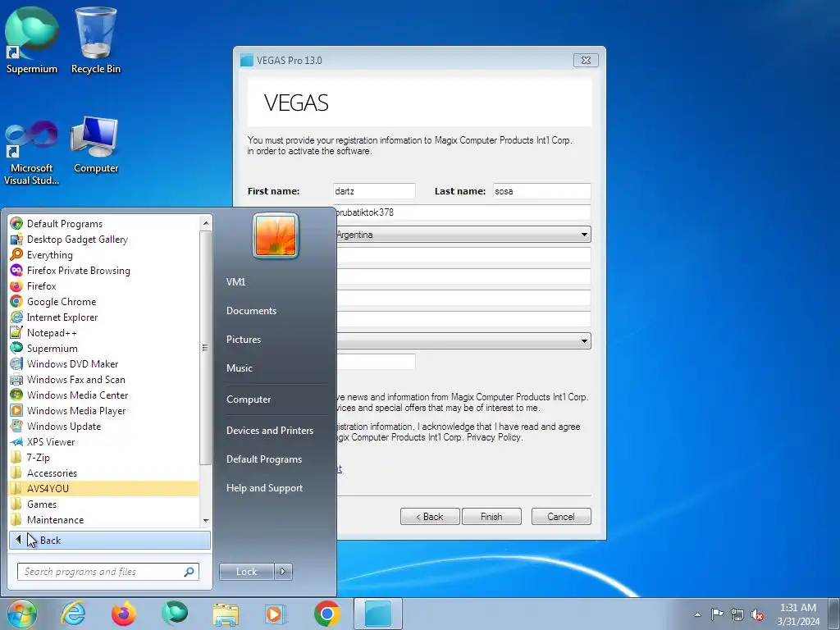Open the Everything search program
Image resolution: width=840 pixels, height=630 pixels.
[x=104, y=255]
